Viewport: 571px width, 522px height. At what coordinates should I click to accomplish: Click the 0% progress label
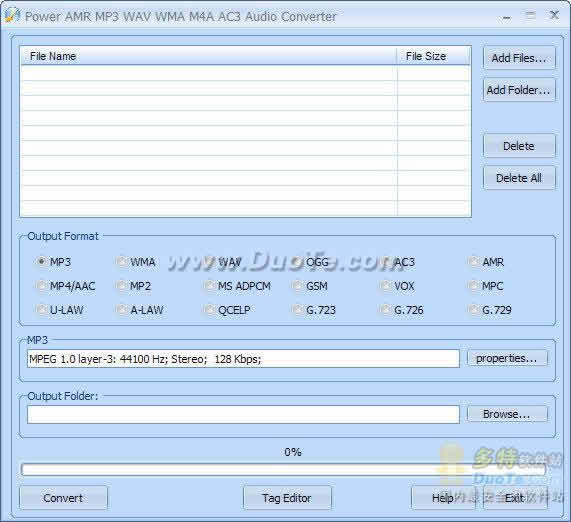tap(292, 452)
